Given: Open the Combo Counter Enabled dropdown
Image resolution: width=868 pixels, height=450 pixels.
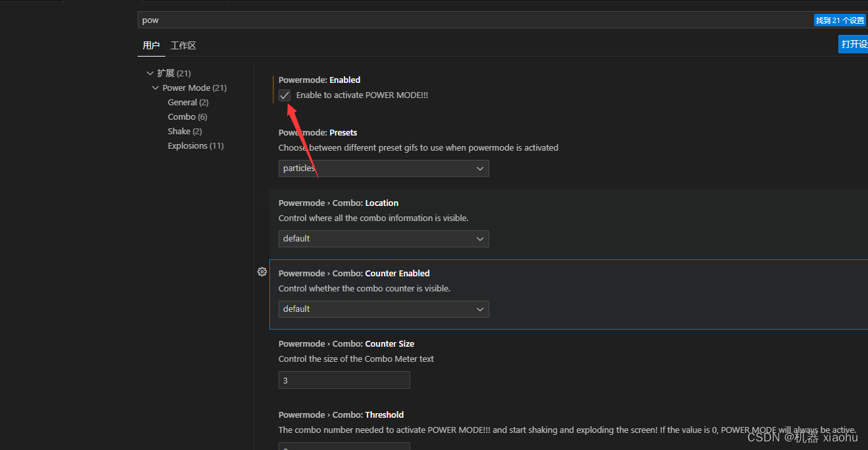Looking at the screenshot, I should click(x=384, y=309).
